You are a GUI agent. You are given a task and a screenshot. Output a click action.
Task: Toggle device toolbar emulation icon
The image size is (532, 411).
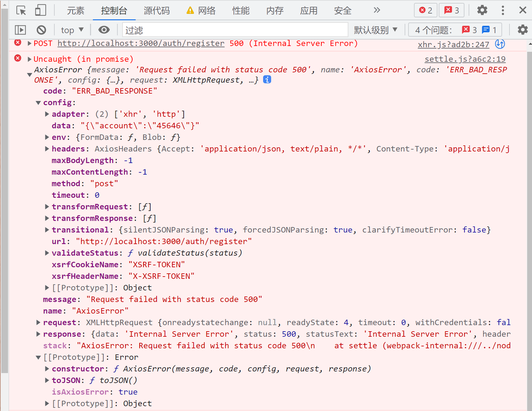[41, 10]
